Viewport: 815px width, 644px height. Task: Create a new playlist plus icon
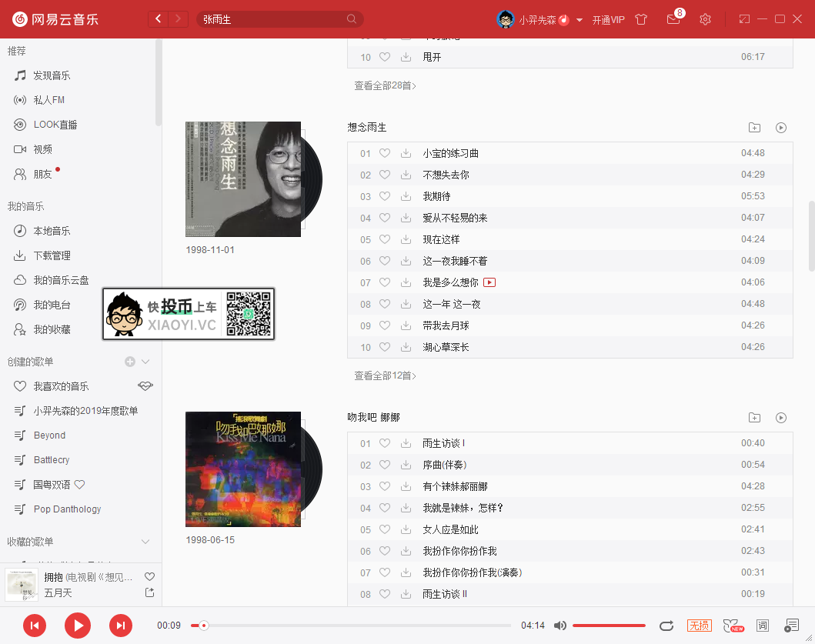coord(130,362)
